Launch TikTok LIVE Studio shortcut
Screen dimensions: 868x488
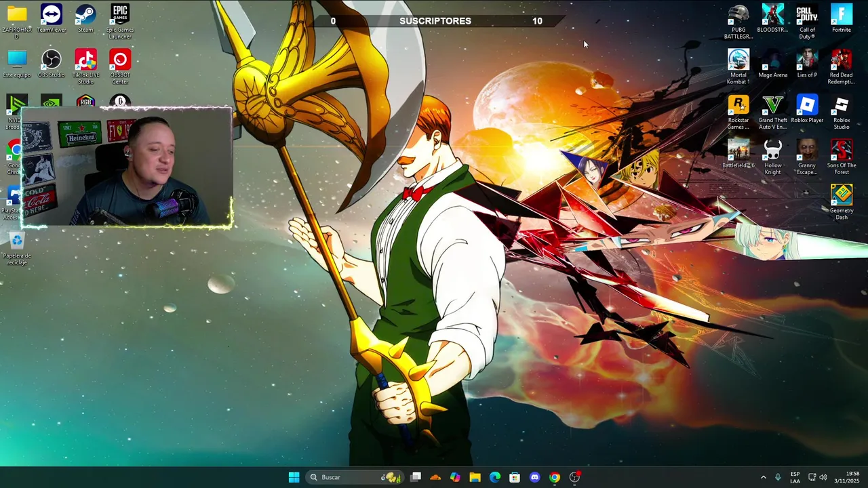click(85, 67)
